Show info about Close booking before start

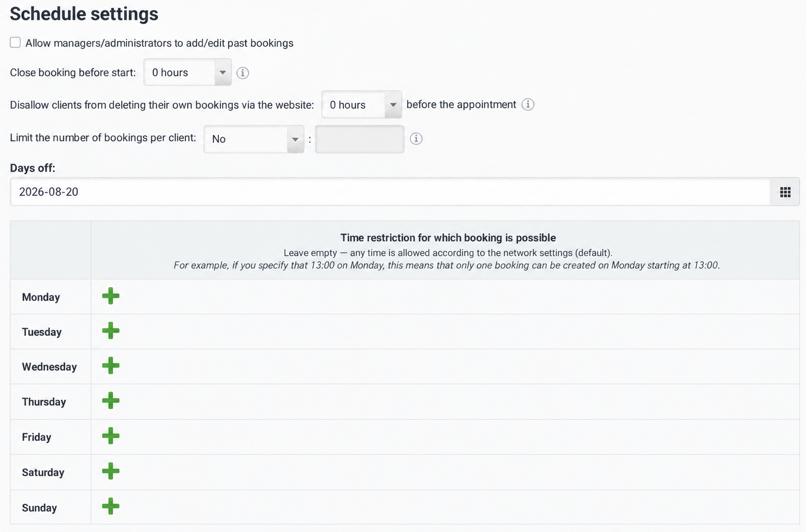point(242,73)
